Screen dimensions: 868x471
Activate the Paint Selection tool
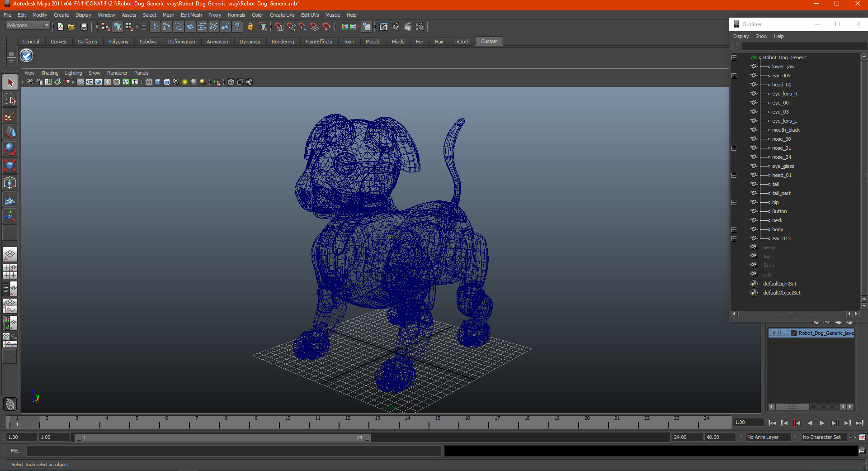coord(10,116)
